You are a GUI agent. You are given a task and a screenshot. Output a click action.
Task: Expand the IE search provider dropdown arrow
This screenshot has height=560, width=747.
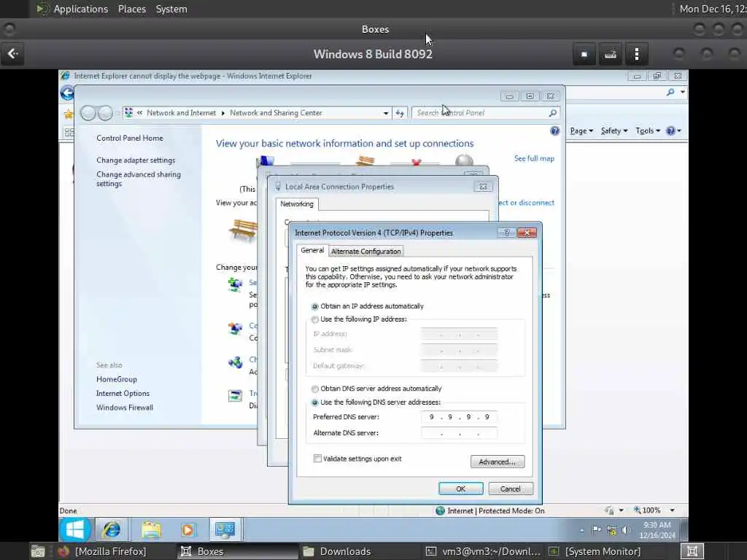tap(683, 92)
